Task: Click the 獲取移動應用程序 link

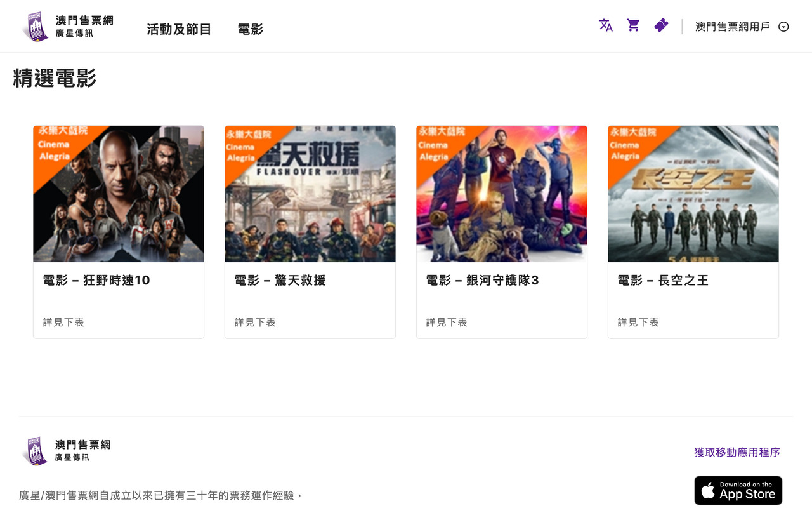Action: pyautogui.click(x=737, y=452)
